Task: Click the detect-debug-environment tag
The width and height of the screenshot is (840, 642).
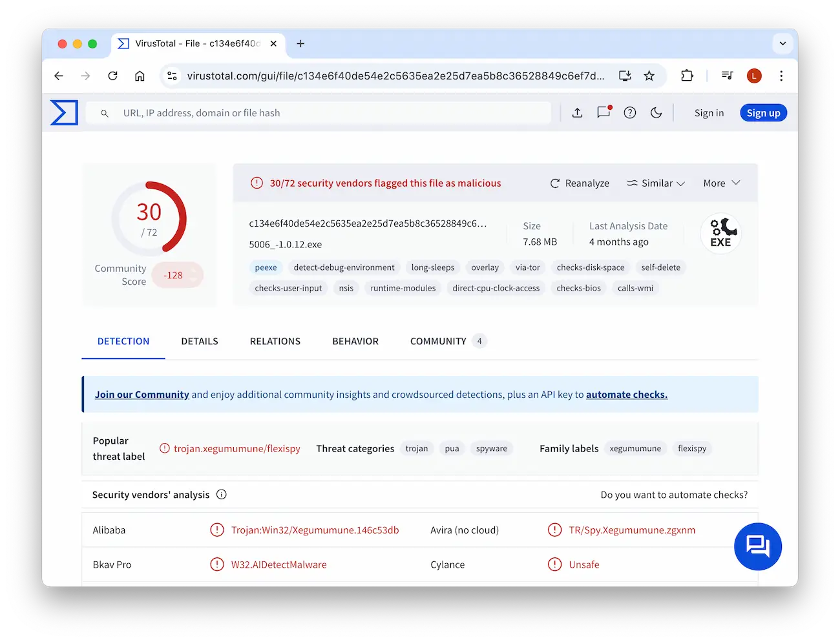Action: pyautogui.click(x=344, y=267)
